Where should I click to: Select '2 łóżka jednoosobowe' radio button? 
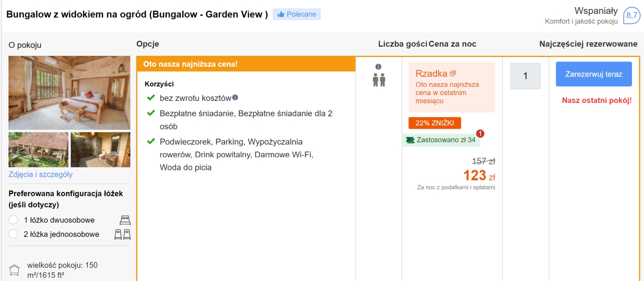[x=13, y=234]
